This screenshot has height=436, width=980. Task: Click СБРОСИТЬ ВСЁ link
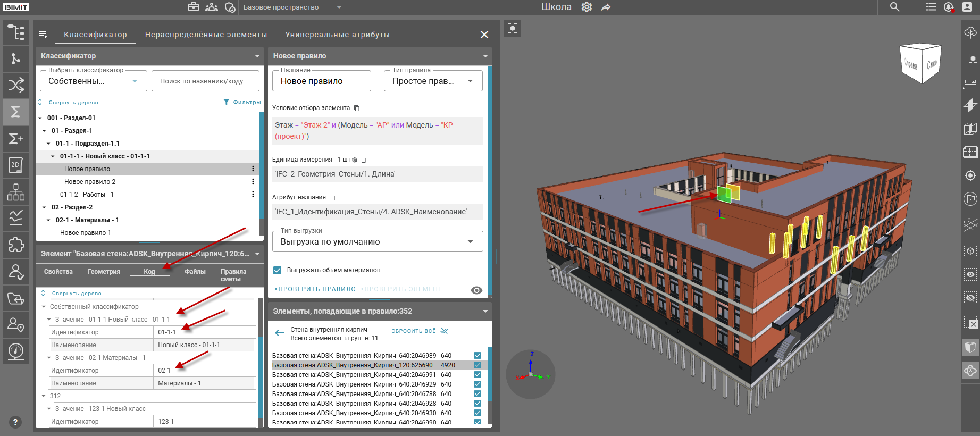414,331
